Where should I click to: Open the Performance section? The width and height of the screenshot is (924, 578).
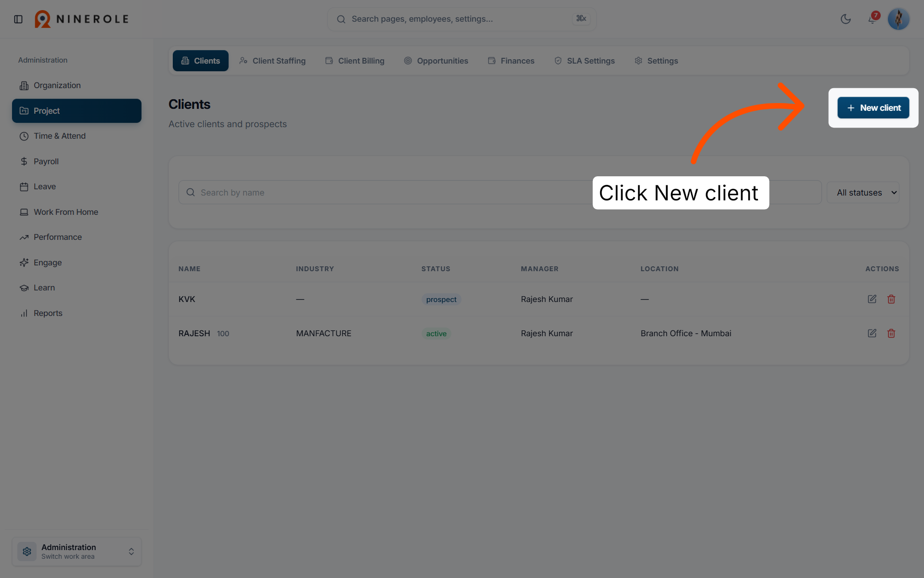tap(77, 237)
